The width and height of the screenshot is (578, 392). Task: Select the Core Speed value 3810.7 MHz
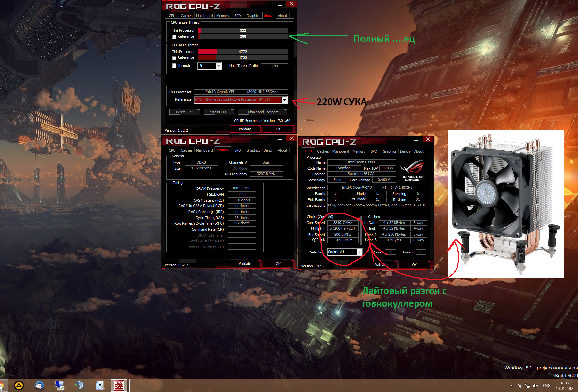click(343, 223)
